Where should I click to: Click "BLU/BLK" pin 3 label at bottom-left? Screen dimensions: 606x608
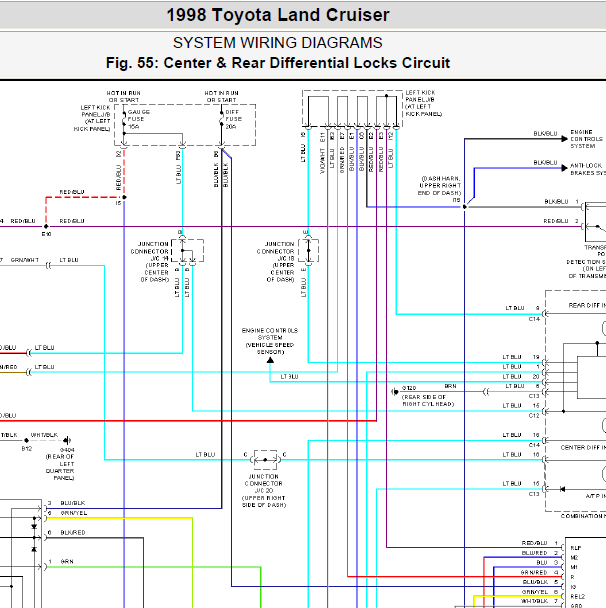click(x=73, y=503)
